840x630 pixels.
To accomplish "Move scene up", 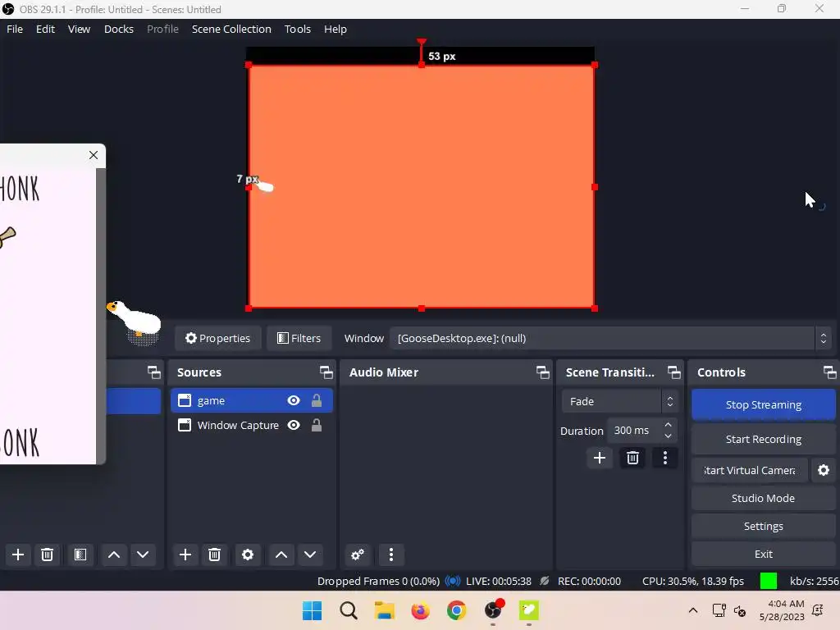I will 114,555.
